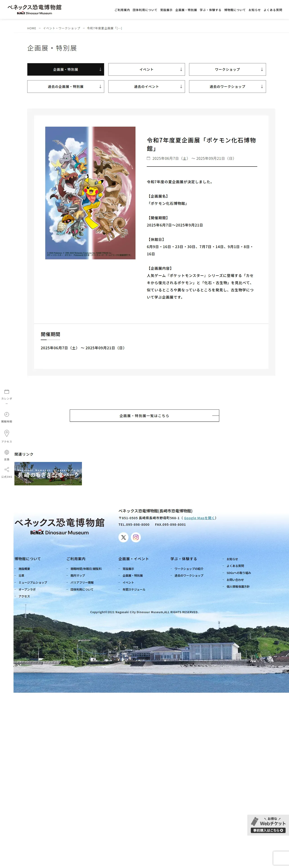Open the Nagasaki Nomozaki Dinosaur Park banner
Screen dimensions: 289x868
click(x=48, y=474)
